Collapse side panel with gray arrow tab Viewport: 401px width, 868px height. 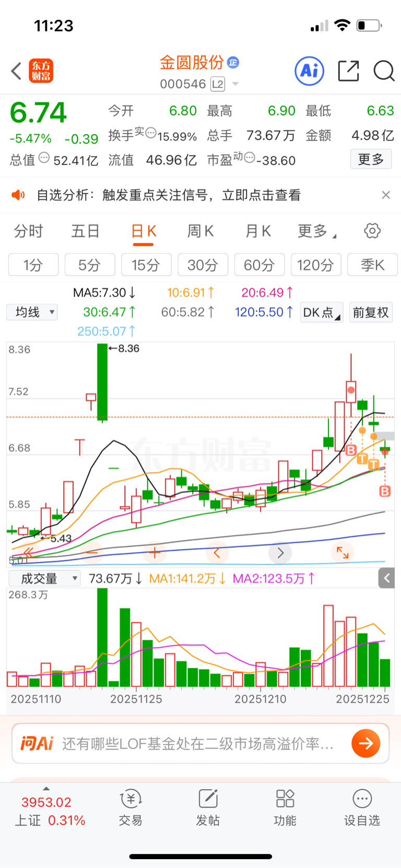point(386,578)
